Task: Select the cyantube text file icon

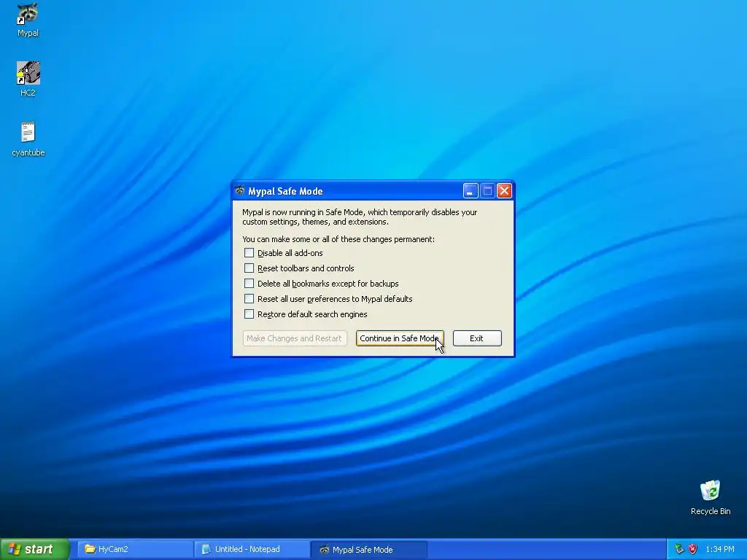Action: [28, 139]
